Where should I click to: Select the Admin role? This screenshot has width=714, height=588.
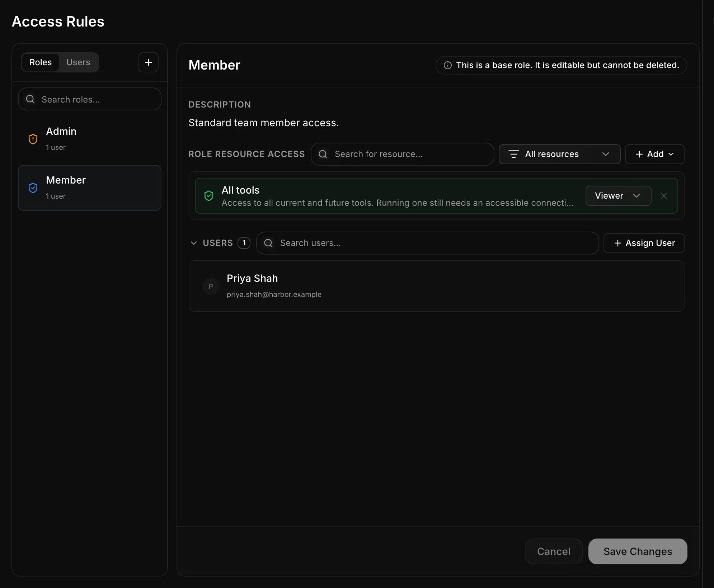pos(90,139)
